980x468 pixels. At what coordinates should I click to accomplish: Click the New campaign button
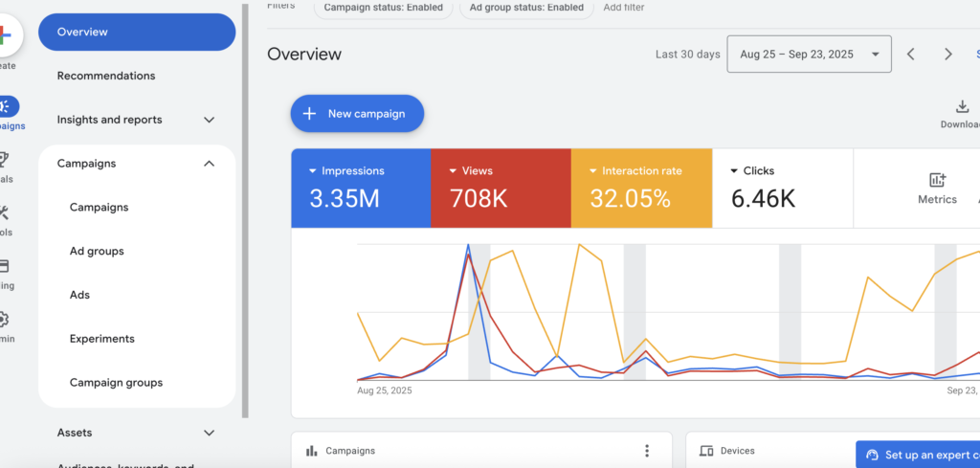coord(357,114)
